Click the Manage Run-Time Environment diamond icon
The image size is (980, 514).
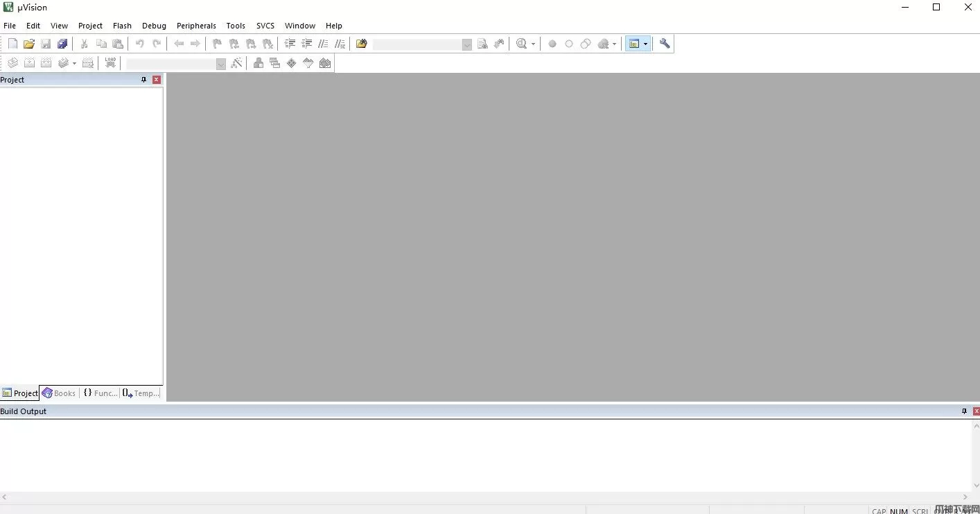(291, 63)
